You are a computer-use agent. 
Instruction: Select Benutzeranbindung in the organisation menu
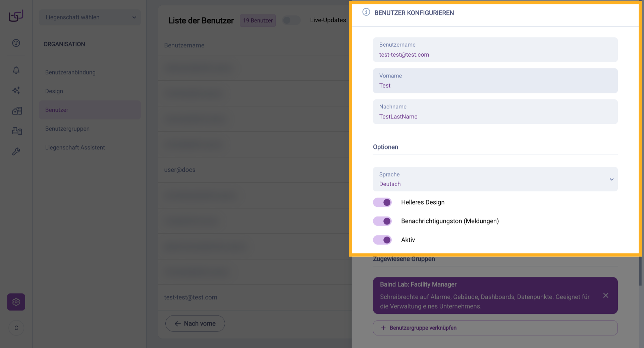click(70, 72)
